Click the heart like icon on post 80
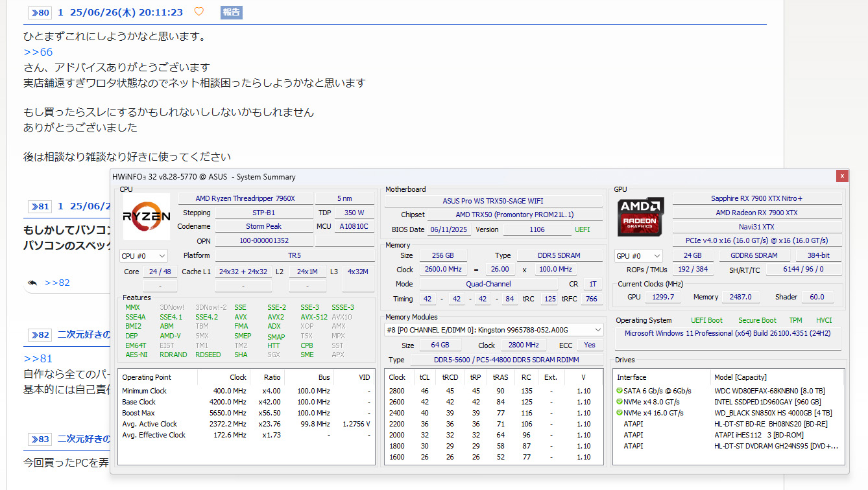The width and height of the screenshot is (868, 490). click(x=199, y=12)
